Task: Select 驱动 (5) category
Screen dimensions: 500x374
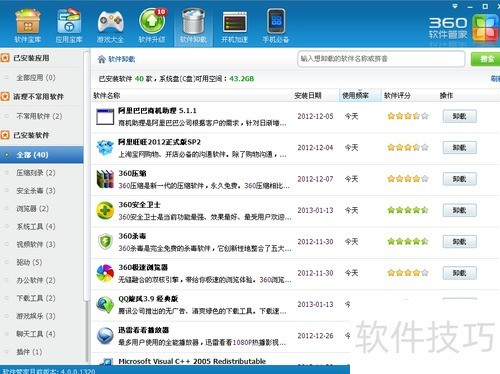Action: (29, 262)
